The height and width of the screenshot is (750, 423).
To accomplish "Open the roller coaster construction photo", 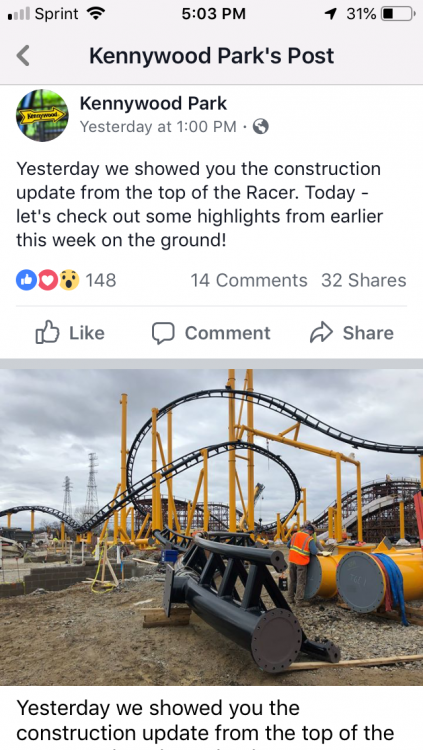I will [212, 527].
